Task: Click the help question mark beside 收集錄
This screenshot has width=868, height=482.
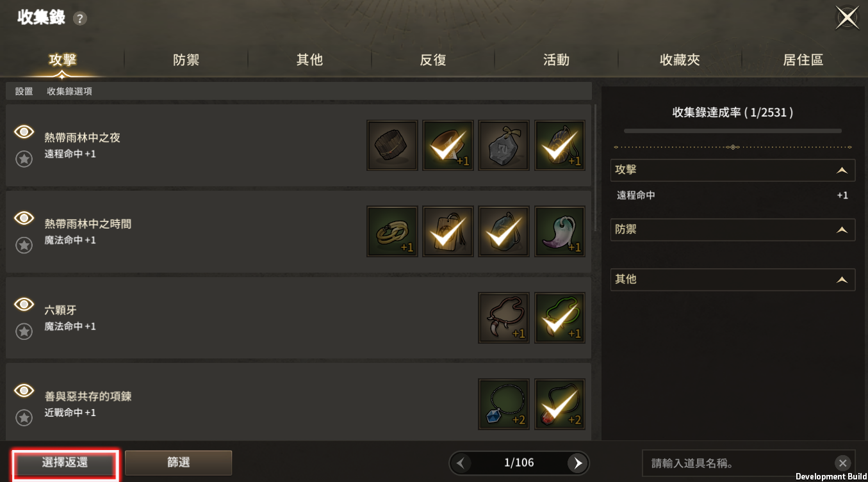Action: (x=79, y=19)
